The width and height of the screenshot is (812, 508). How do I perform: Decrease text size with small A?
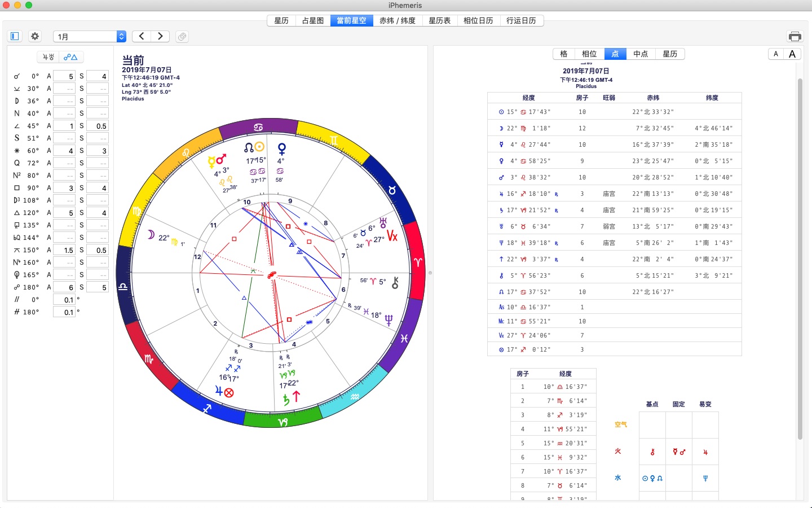(776, 54)
